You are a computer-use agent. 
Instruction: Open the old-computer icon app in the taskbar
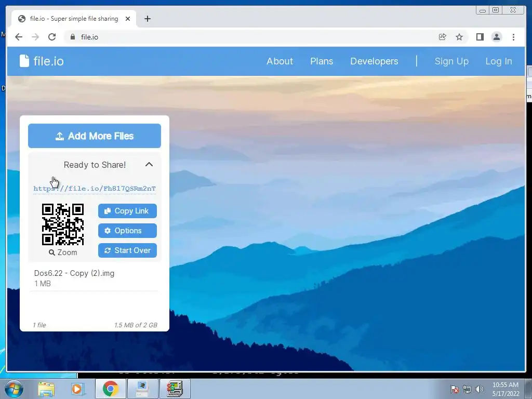(175, 389)
